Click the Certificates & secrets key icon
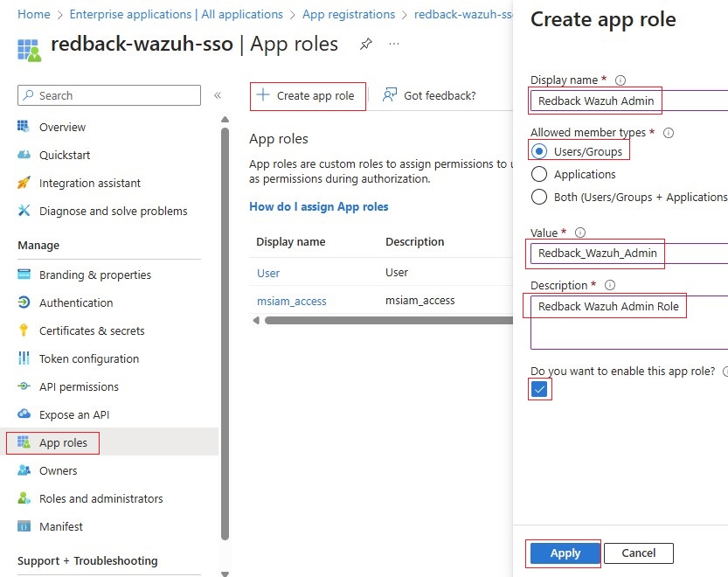This screenshot has width=728, height=577. point(24,330)
